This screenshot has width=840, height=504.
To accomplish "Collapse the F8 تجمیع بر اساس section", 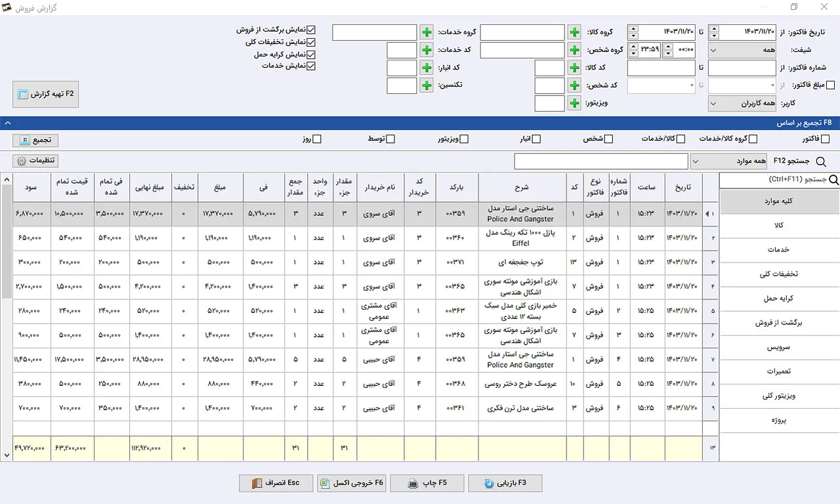I will coord(7,123).
